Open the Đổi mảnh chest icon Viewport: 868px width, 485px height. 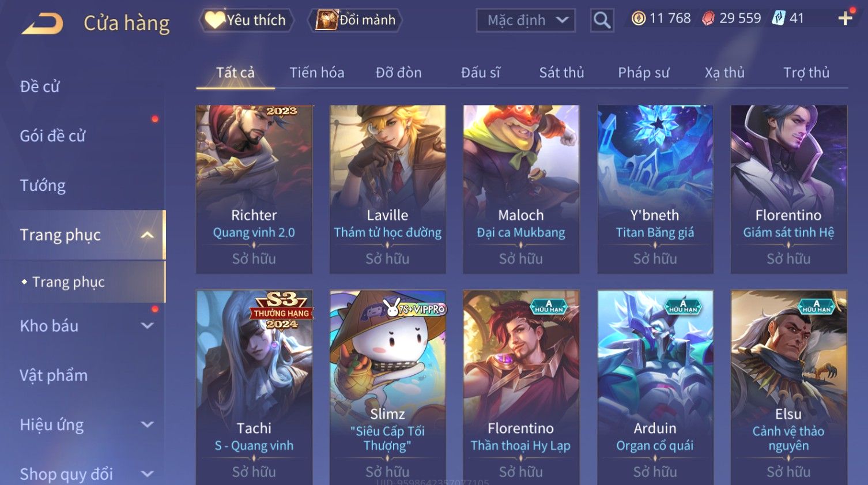(355, 20)
